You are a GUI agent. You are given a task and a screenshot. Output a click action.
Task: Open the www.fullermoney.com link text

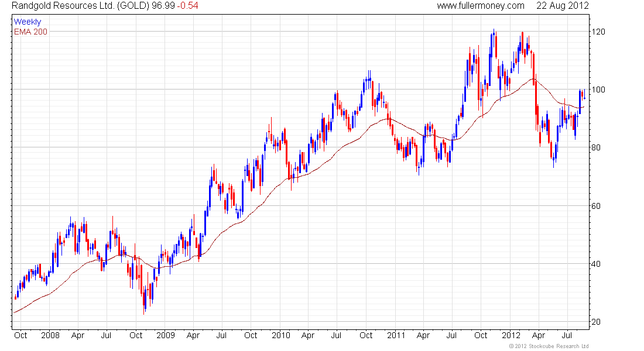tap(481, 6)
